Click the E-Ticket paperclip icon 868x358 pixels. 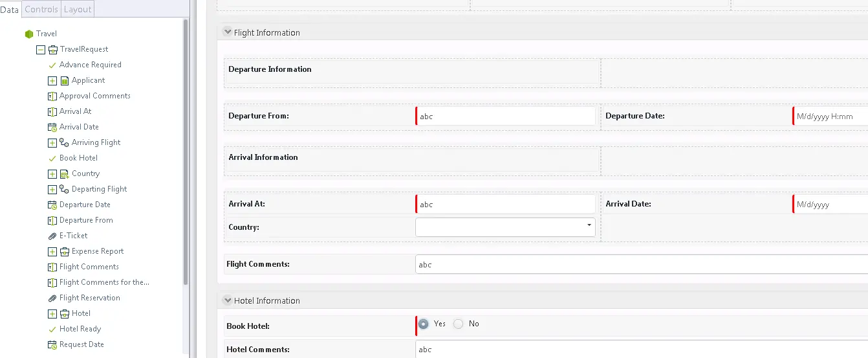(x=52, y=236)
